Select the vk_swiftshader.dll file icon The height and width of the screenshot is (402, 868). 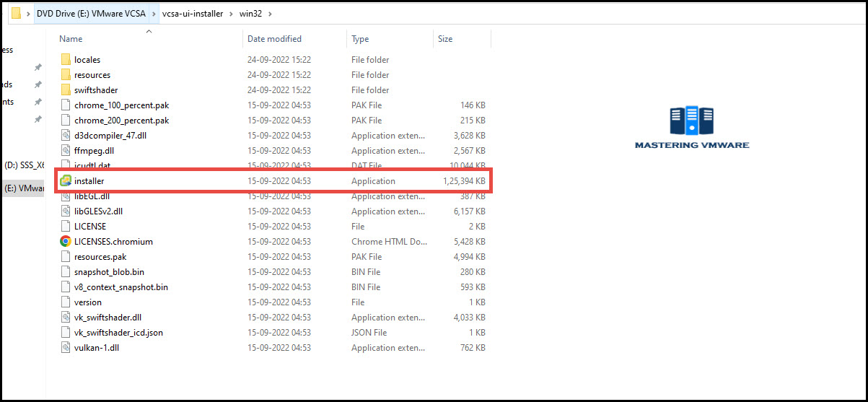(x=66, y=318)
